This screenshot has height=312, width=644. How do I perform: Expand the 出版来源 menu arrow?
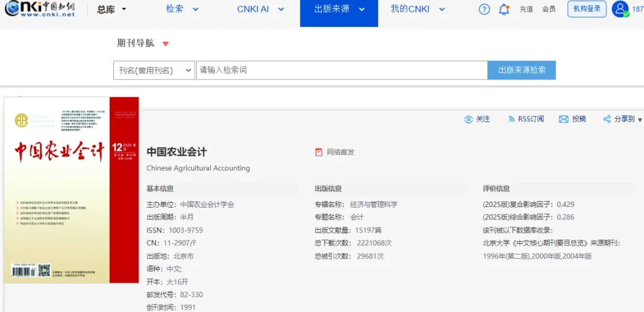tap(361, 9)
